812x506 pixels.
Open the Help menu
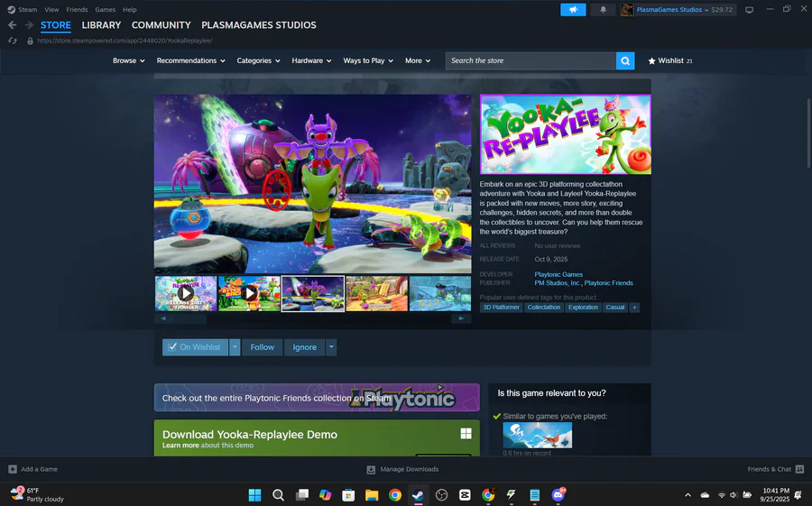[129, 9]
